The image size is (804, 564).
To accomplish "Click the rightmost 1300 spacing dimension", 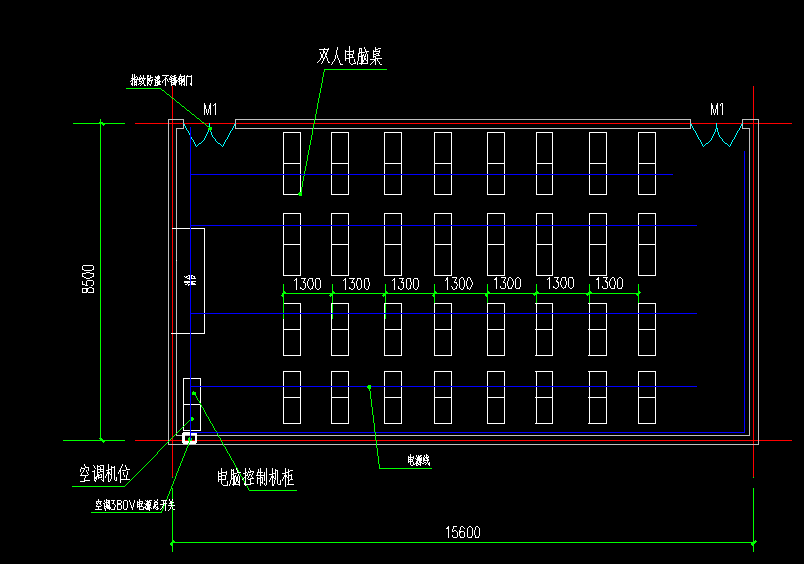I will click(609, 284).
